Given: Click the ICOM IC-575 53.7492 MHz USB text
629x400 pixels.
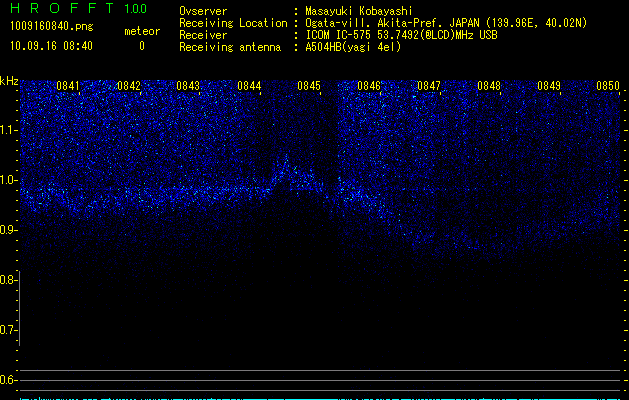Looking at the screenshot, I should (401, 35).
